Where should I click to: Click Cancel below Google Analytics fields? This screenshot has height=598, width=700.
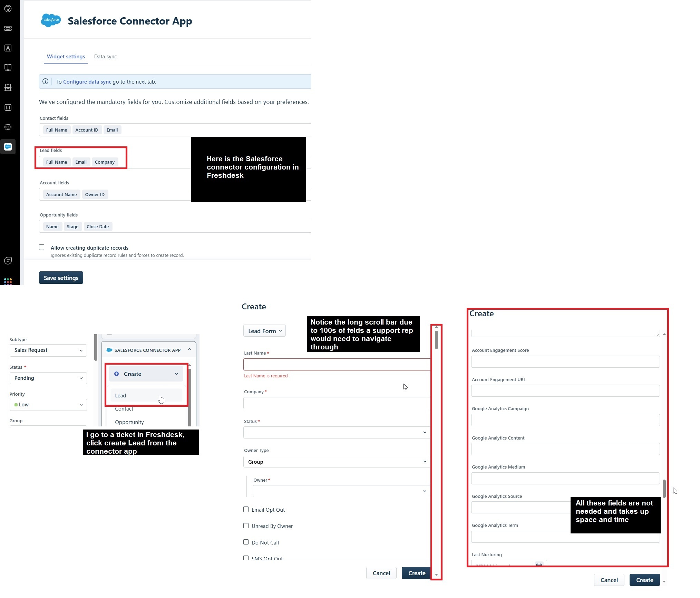609,580
